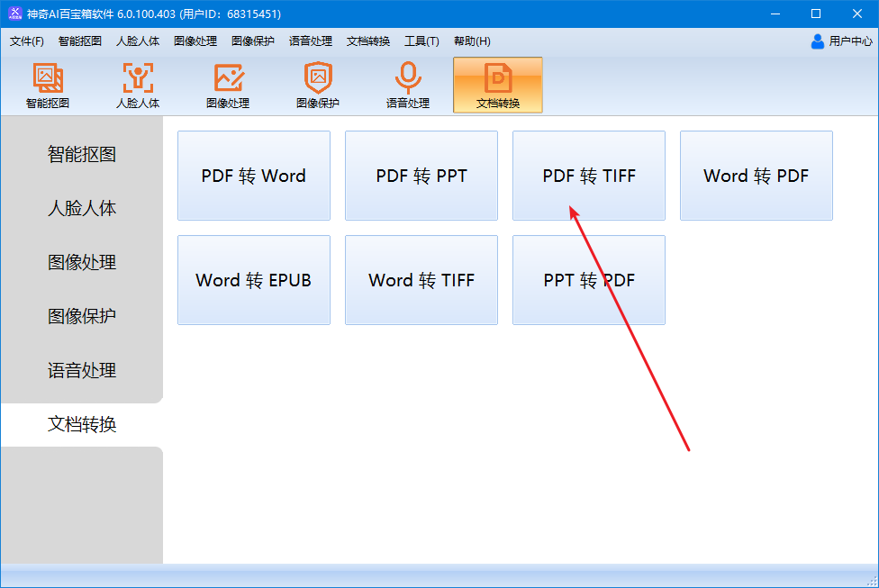Open the 工具(T) menu

click(421, 41)
